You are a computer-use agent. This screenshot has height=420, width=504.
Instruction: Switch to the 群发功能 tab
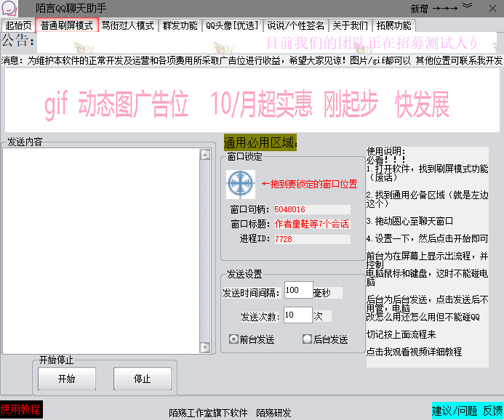(x=180, y=25)
